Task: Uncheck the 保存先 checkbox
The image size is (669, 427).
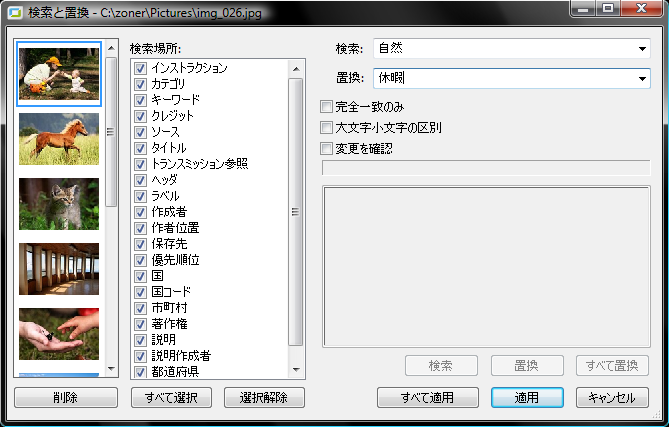Action: pos(140,244)
